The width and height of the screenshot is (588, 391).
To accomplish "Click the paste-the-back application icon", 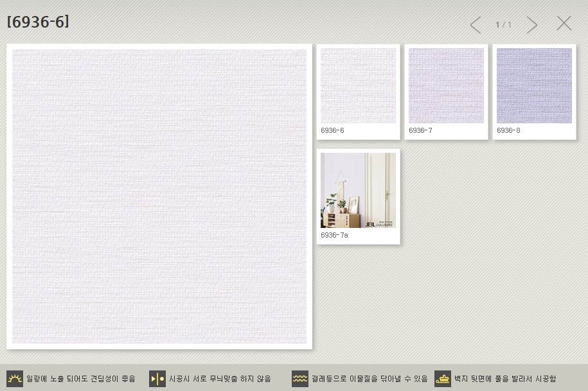I will tap(443, 378).
